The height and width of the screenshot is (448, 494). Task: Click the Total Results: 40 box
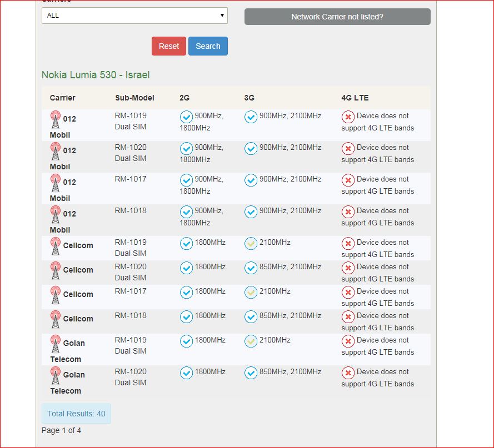pyautogui.click(x=76, y=414)
